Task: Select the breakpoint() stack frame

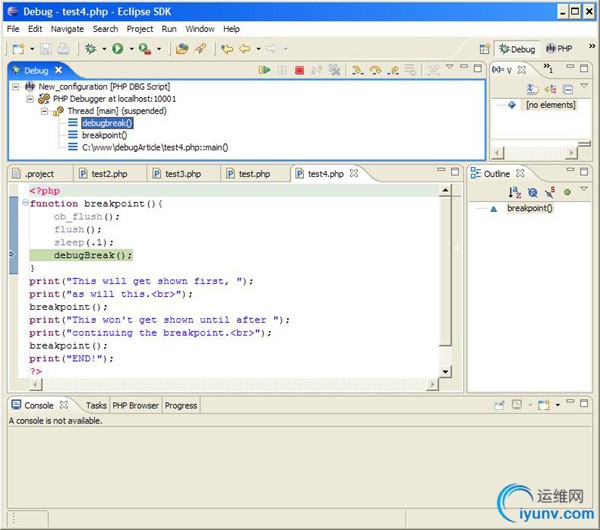Action: click(x=104, y=135)
